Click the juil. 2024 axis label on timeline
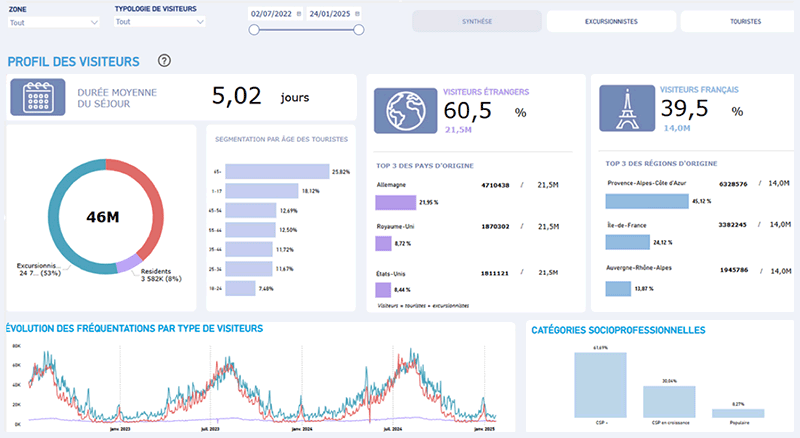This screenshot has height=438, width=800. [x=393, y=429]
